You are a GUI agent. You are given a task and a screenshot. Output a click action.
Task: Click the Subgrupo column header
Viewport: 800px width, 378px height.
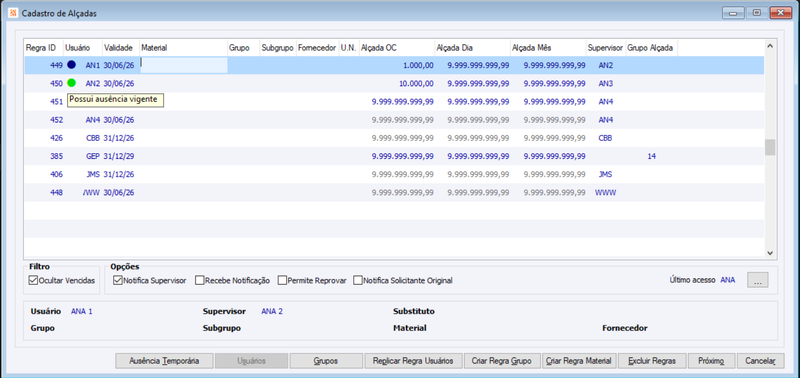[278, 48]
